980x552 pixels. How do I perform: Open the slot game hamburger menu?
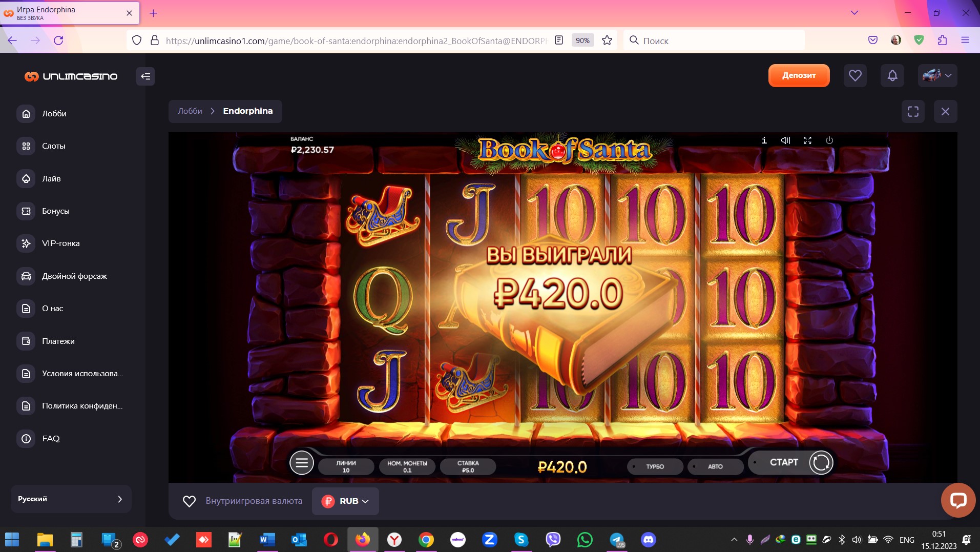(302, 463)
